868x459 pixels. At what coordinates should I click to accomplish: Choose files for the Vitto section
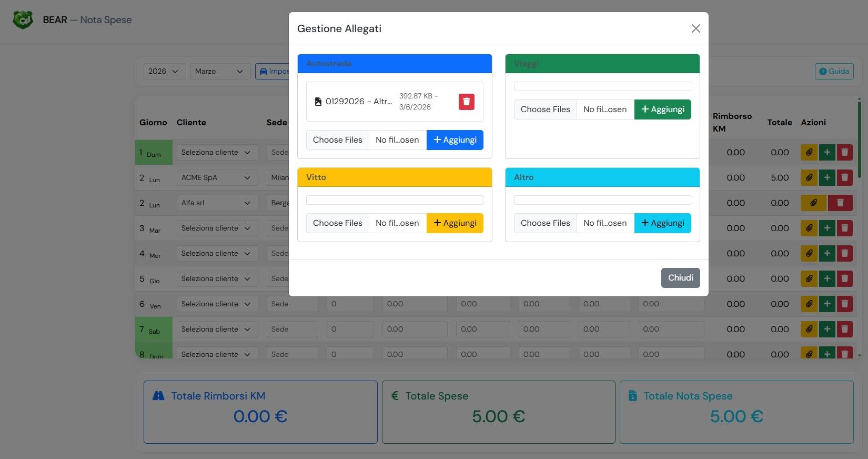point(338,223)
